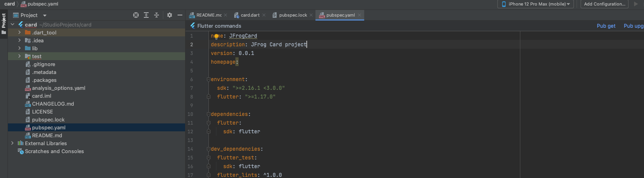Click the lib folder row
Screen dimensions: 644x178
pyautogui.click(x=96, y=48)
